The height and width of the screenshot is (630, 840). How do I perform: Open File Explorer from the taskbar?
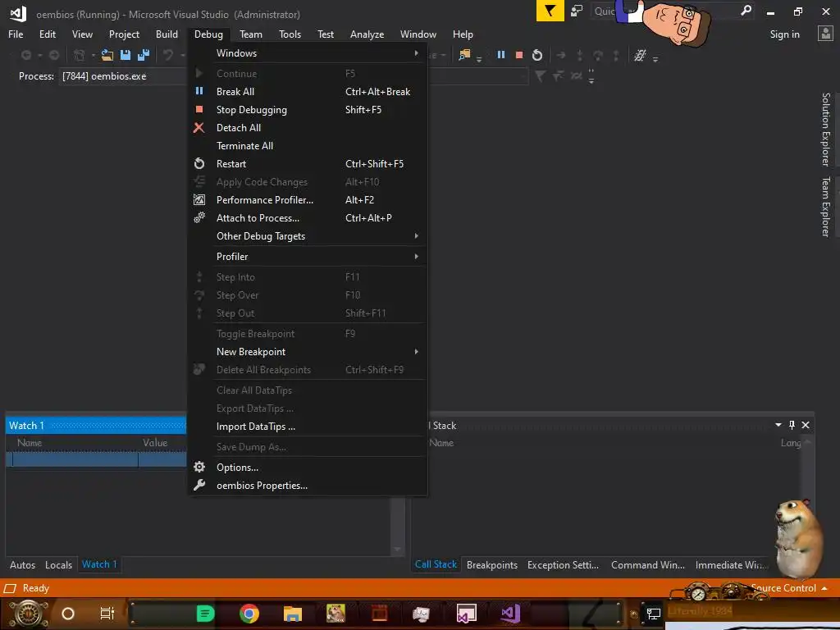(293, 613)
